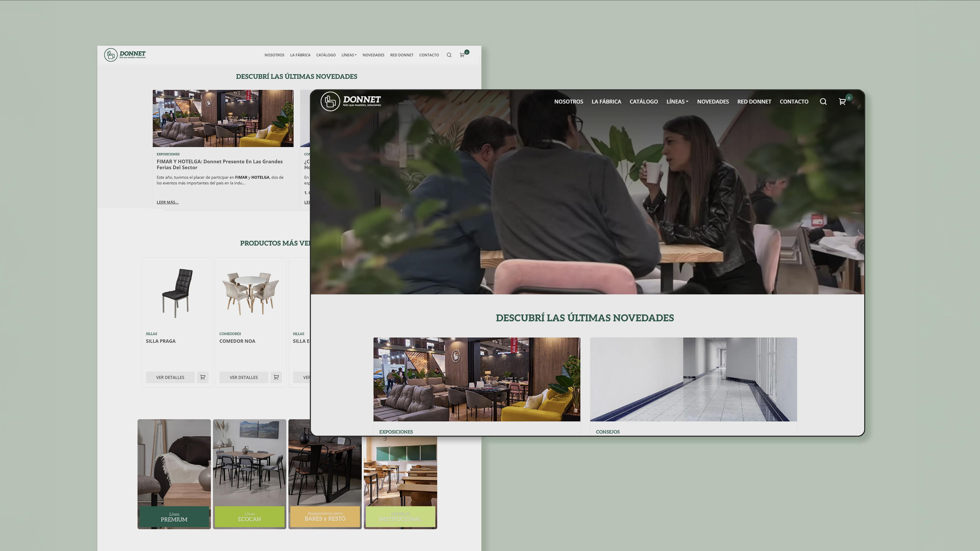Image resolution: width=980 pixels, height=551 pixels.
Task: Click the SILLAS tag above Silla Praga
Action: [x=151, y=334]
